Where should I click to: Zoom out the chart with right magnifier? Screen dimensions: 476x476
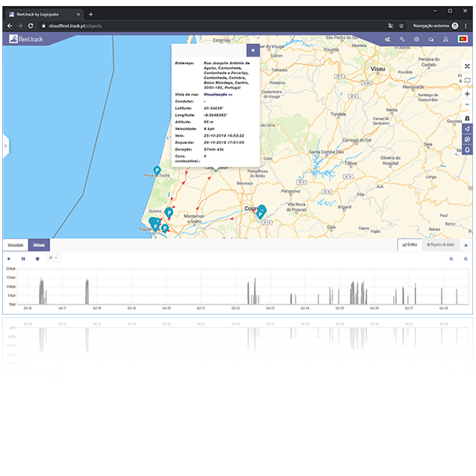(466, 259)
